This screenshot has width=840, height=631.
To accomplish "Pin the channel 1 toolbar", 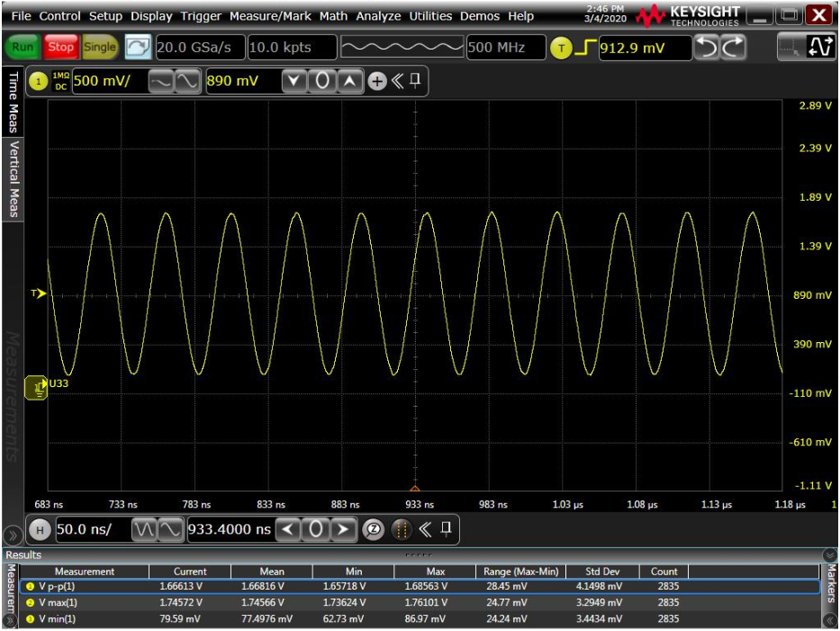I will point(415,81).
